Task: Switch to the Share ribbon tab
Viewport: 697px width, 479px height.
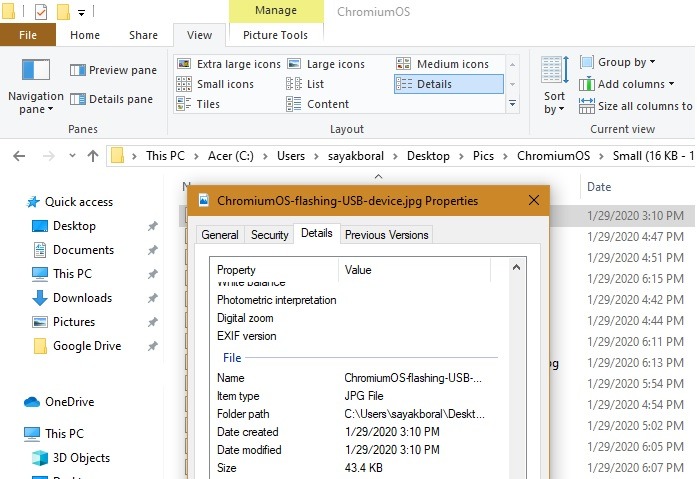Action: (x=143, y=35)
